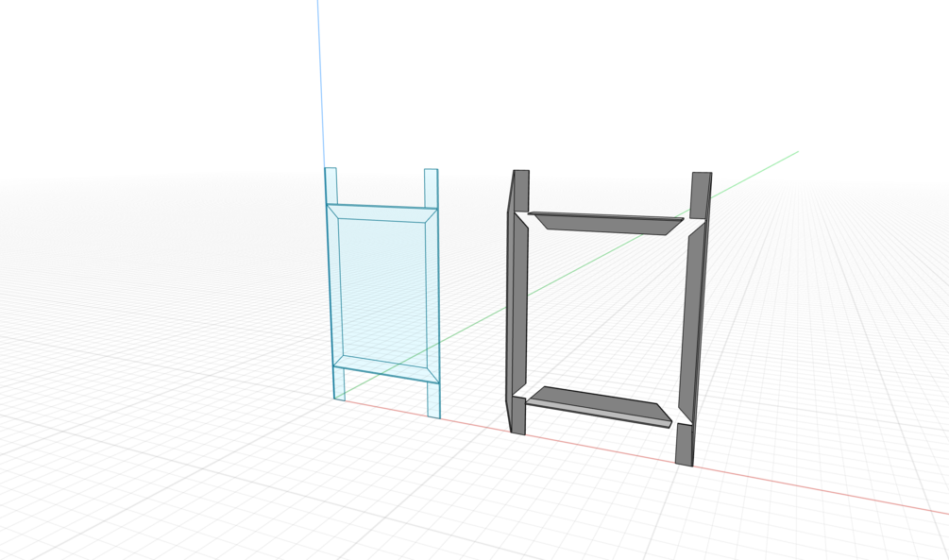Viewport: 949px width, 560px height.
Task: Click the gray right post piece
Action: click(x=693, y=319)
